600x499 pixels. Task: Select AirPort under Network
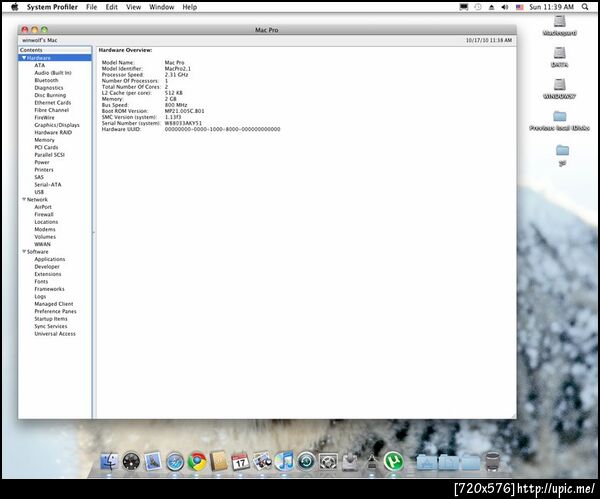43,207
